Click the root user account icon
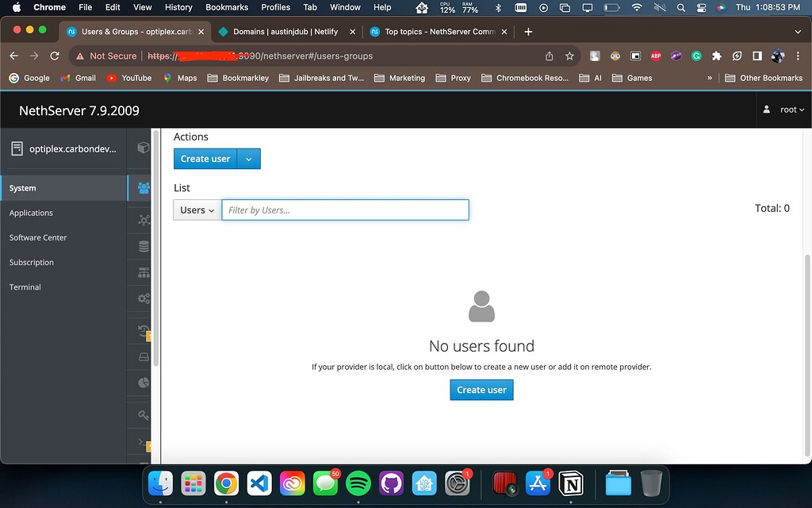The height and width of the screenshot is (508, 812). click(x=766, y=109)
